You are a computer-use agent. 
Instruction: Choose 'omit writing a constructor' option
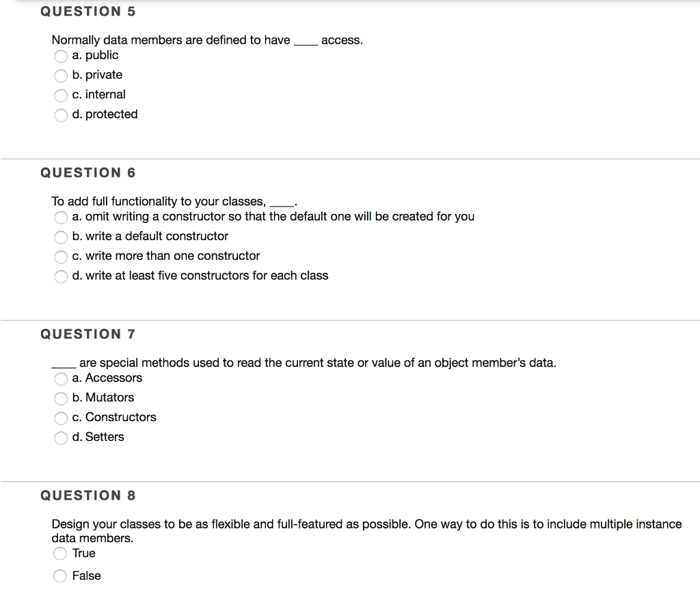click(x=60, y=217)
